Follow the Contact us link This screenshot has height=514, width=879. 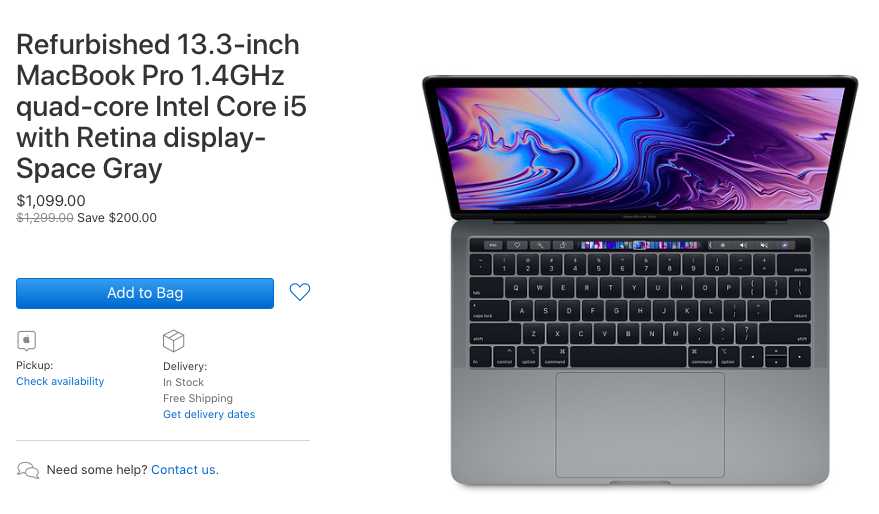click(185, 470)
